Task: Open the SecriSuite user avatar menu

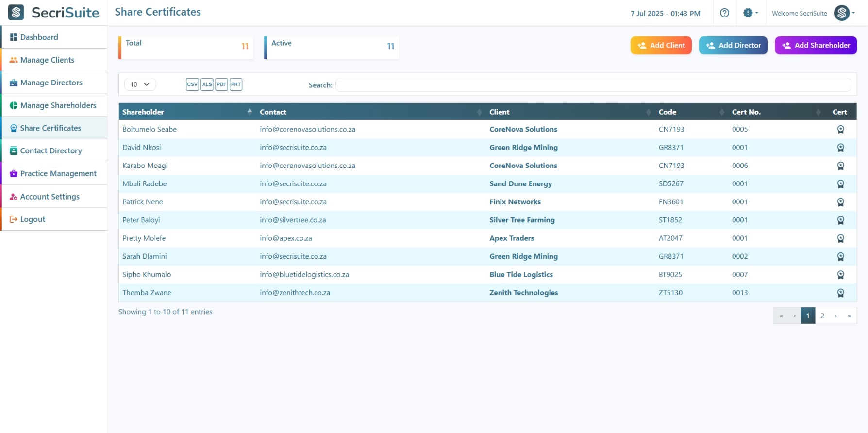Action: coord(845,13)
